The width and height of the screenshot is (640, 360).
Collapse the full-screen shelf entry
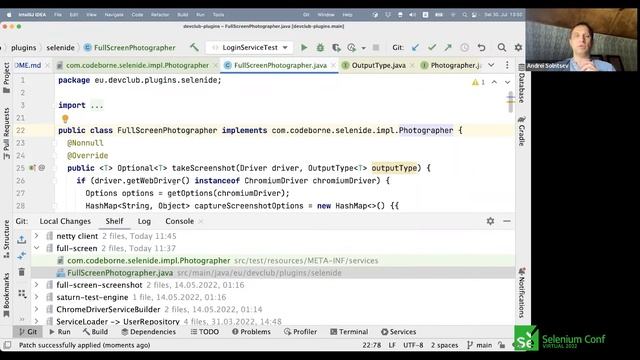coord(36,248)
